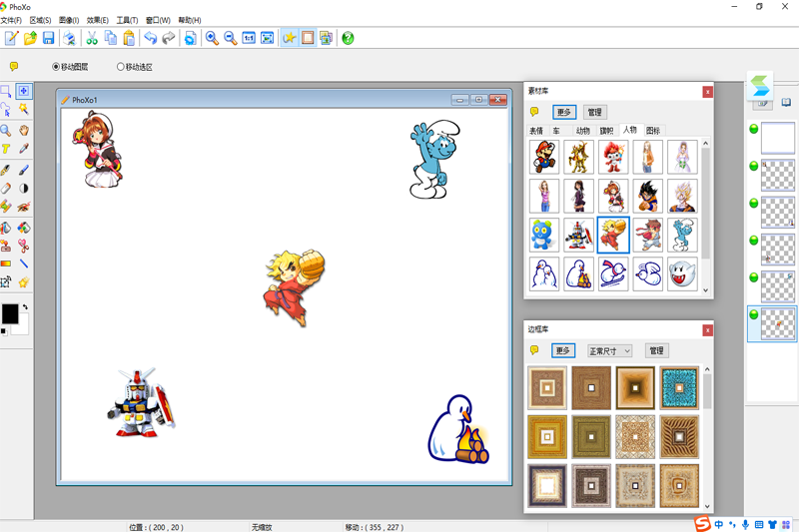This screenshot has height=532, width=799.
Task: Choose the Mario character thumbnail
Action: pos(544,158)
